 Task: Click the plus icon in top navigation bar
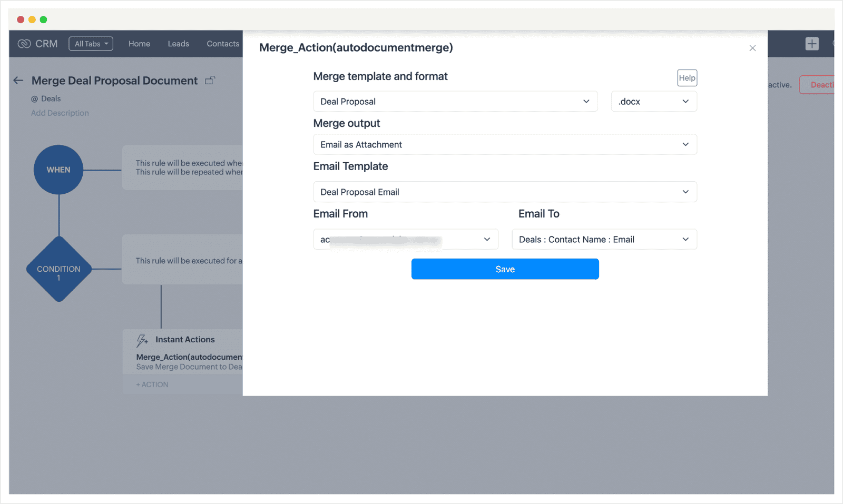click(812, 44)
